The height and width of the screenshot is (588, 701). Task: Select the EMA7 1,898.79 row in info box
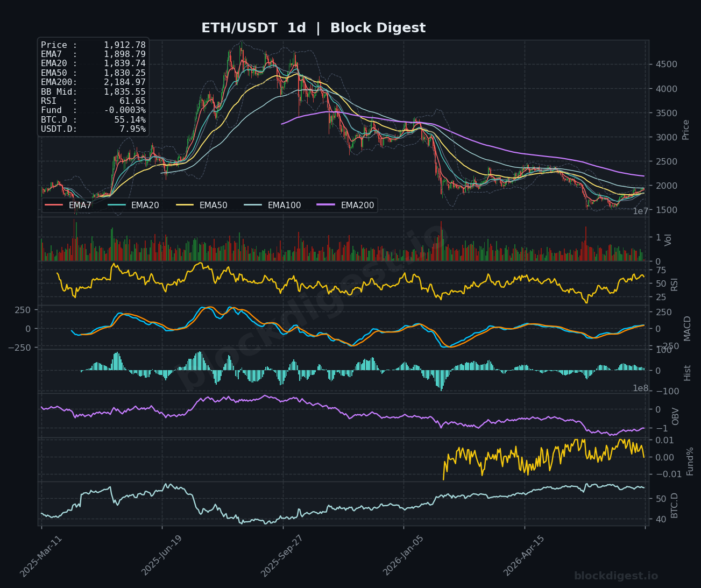click(93, 54)
